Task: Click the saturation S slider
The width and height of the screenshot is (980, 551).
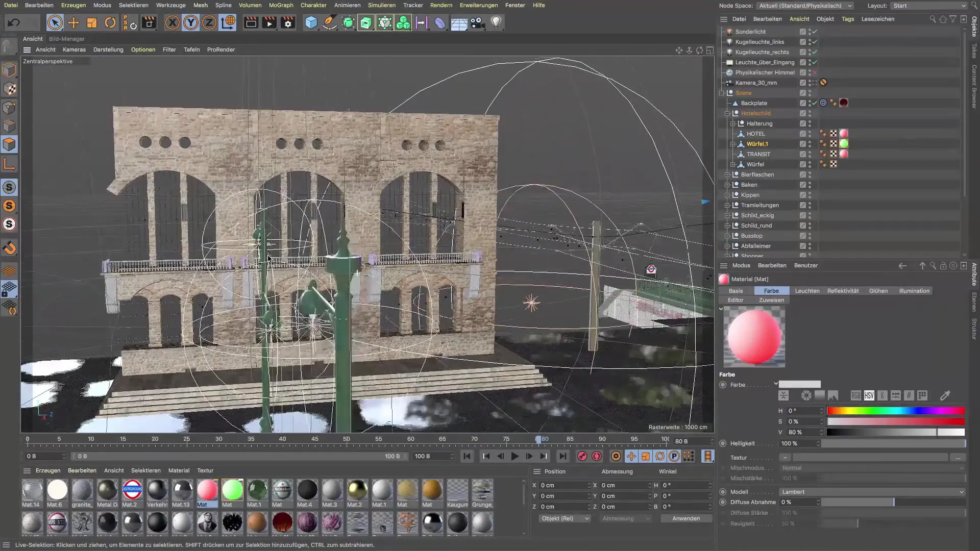Action: (x=896, y=421)
